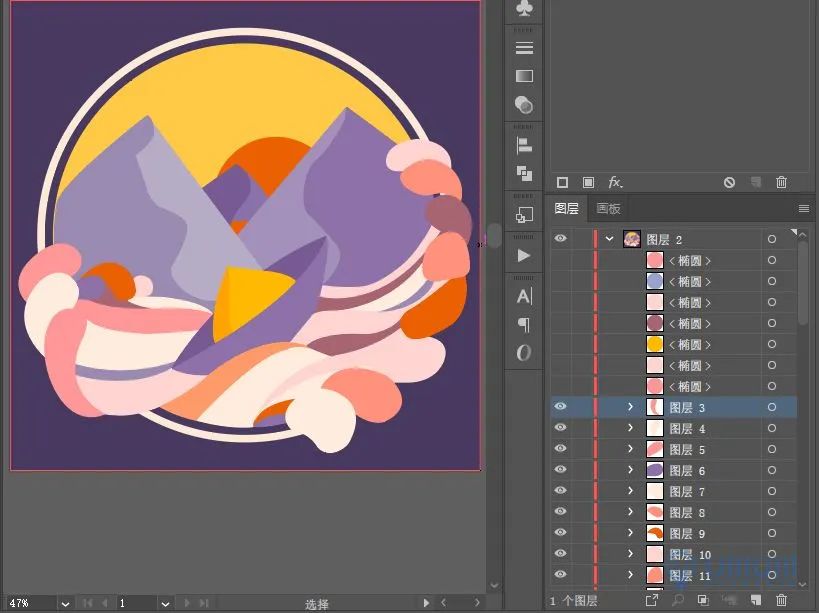The image size is (819, 613).
Task: Click the yellow 椭圆 thumbnail in layers
Action: coord(655,344)
